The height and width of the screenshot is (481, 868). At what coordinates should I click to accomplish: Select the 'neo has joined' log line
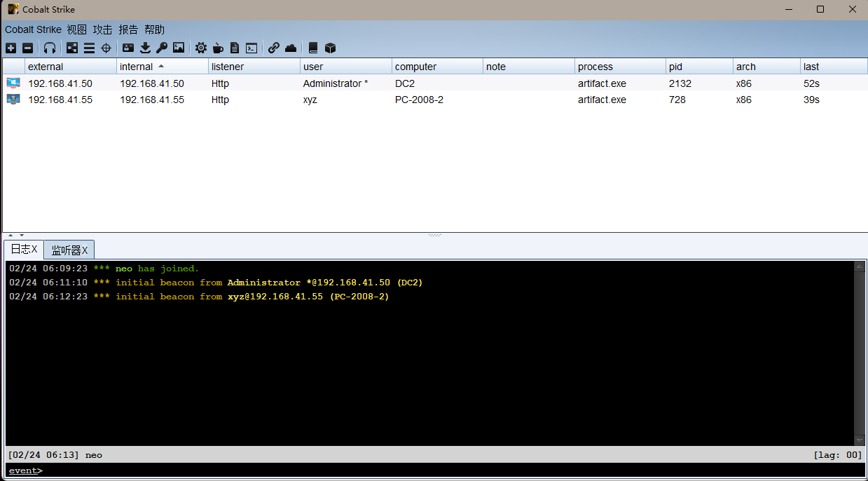pos(104,269)
